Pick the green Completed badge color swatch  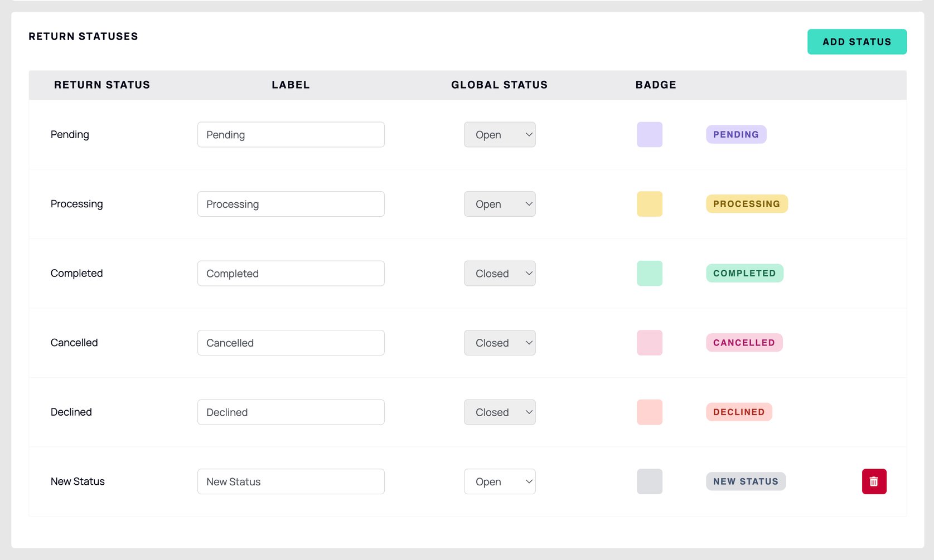[650, 274]
